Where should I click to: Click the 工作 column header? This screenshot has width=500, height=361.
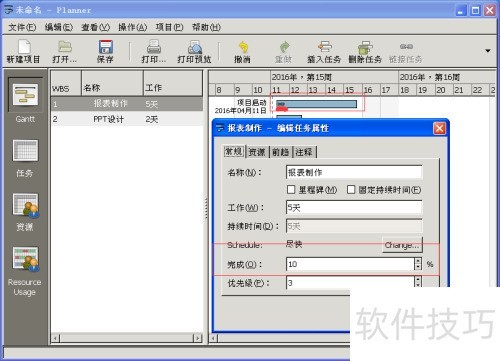click(x=173, y=84)
